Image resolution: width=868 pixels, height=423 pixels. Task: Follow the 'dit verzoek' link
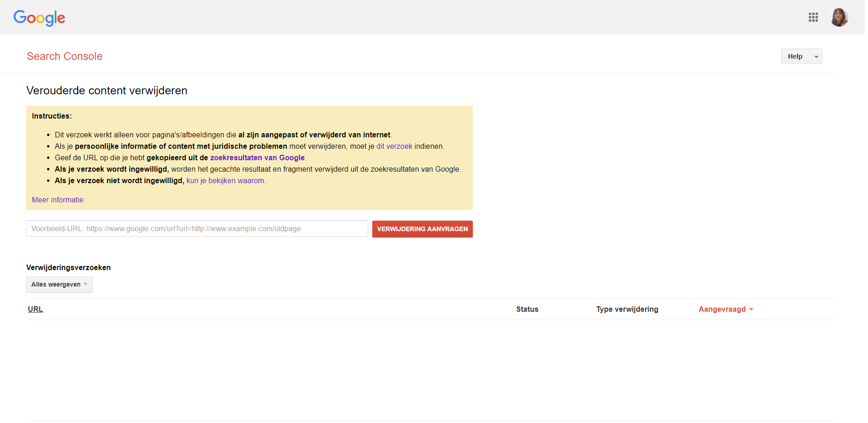coord(394,146)
